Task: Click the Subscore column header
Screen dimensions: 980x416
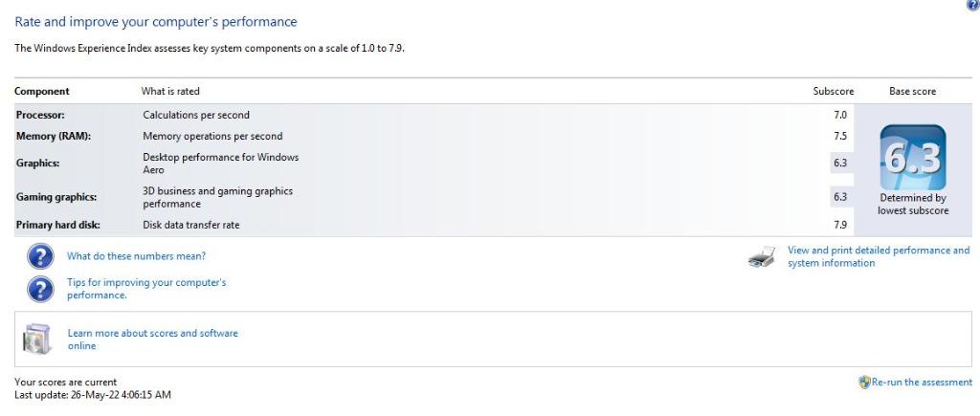Action: [x=834, y=91]
